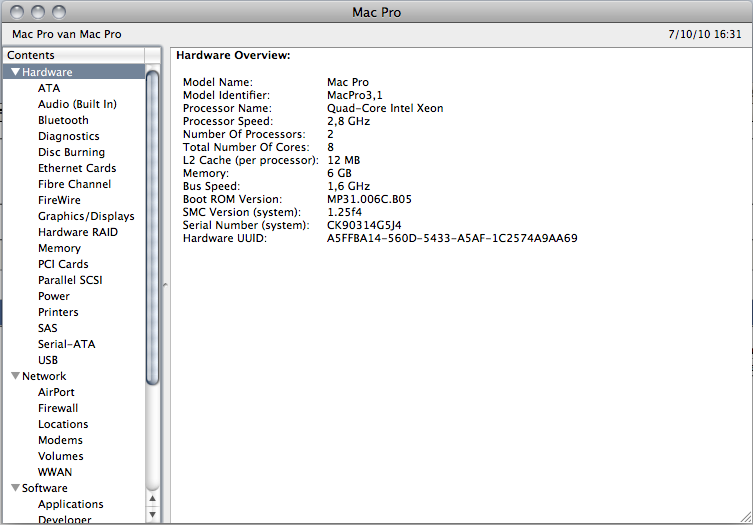
Task: Select Fibre Channel entry
Action: click(74, 184)
